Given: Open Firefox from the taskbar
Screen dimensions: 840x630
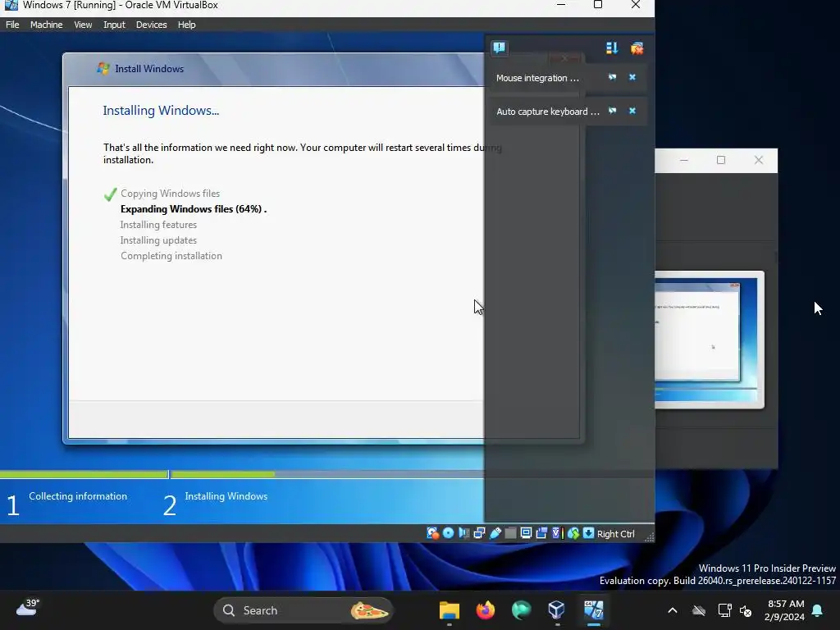Looking at the screenshot, I should pos(486,610).
